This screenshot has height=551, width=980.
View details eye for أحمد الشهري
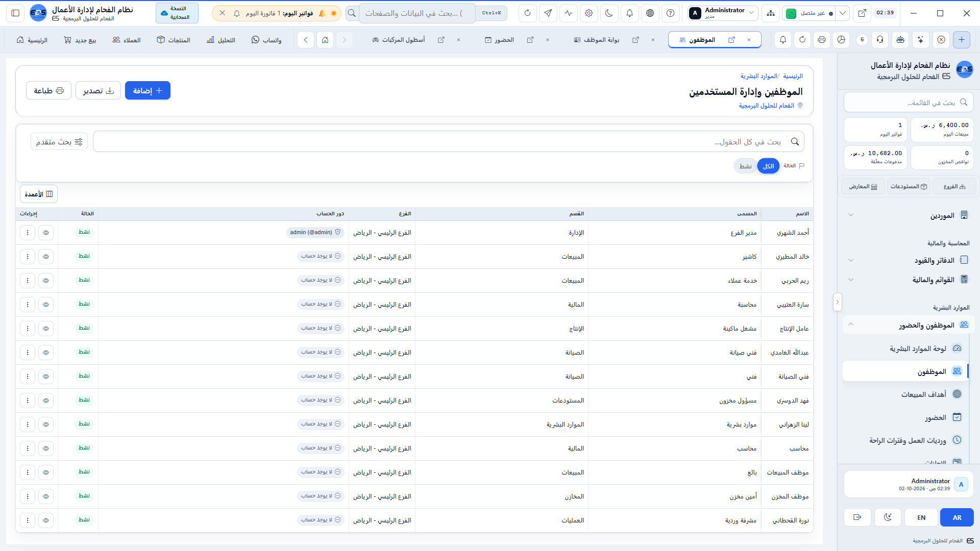coord(46,233)
